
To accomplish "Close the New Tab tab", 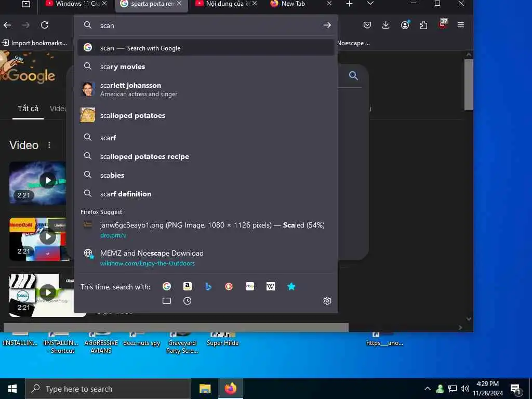I will pyautogui.click(x=329, y=4).
